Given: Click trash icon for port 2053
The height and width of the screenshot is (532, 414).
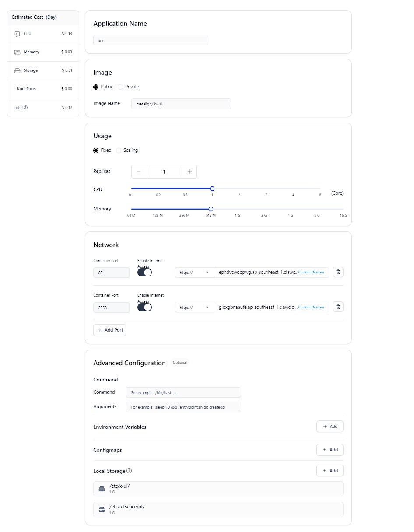Looking at the screenshot, I should 338,307.
